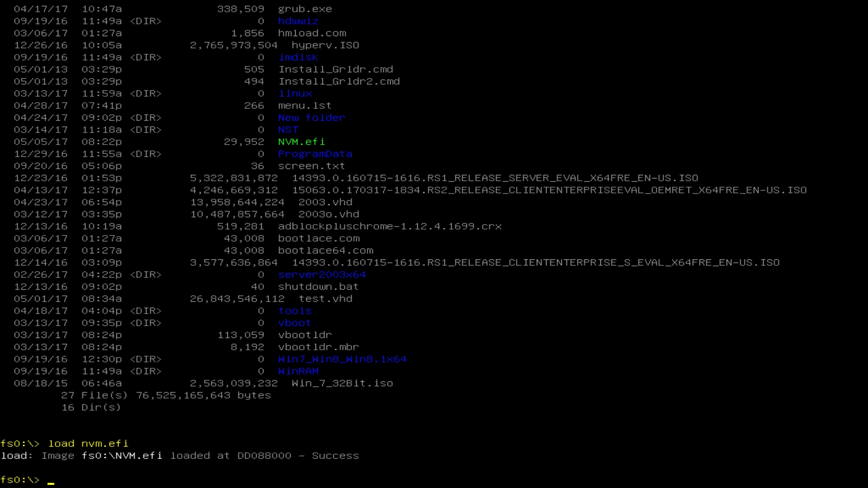Select the hyperv.ISO file name
This screenshot has width=868, height=488.
(325, 45)
